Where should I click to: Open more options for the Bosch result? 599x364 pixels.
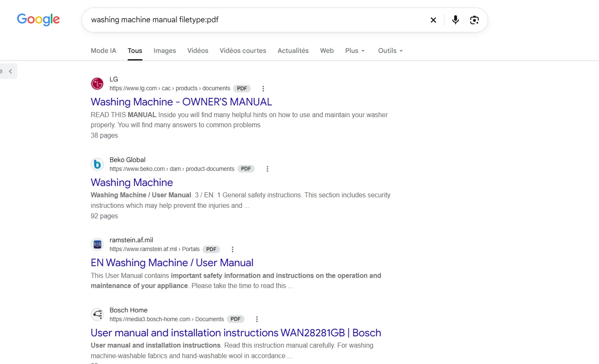pyautogui.click(x=257, y=319)
